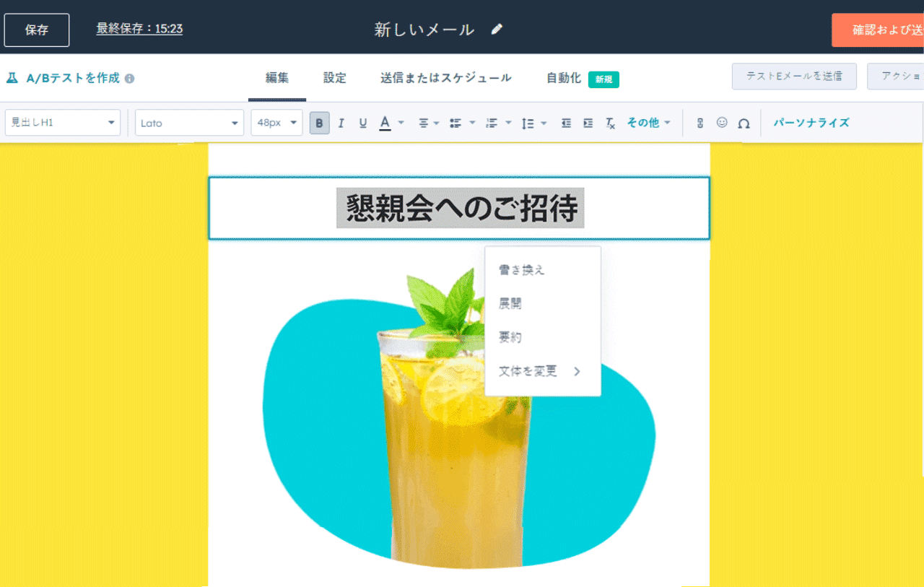Click the 保存 button
This screenshot has width=924, height=587.
(37, 30)
